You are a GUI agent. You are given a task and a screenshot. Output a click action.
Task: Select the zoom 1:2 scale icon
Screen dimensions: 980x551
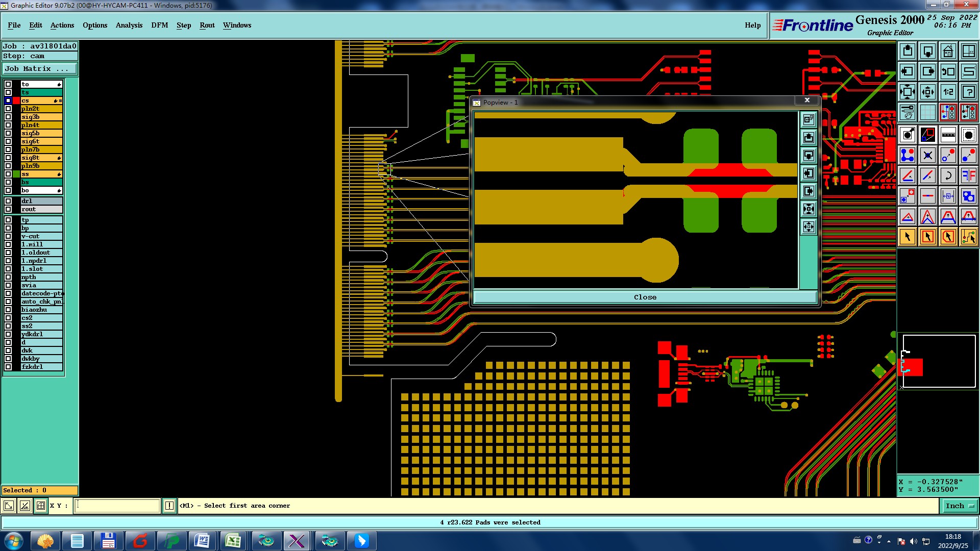tap(948, 92)
